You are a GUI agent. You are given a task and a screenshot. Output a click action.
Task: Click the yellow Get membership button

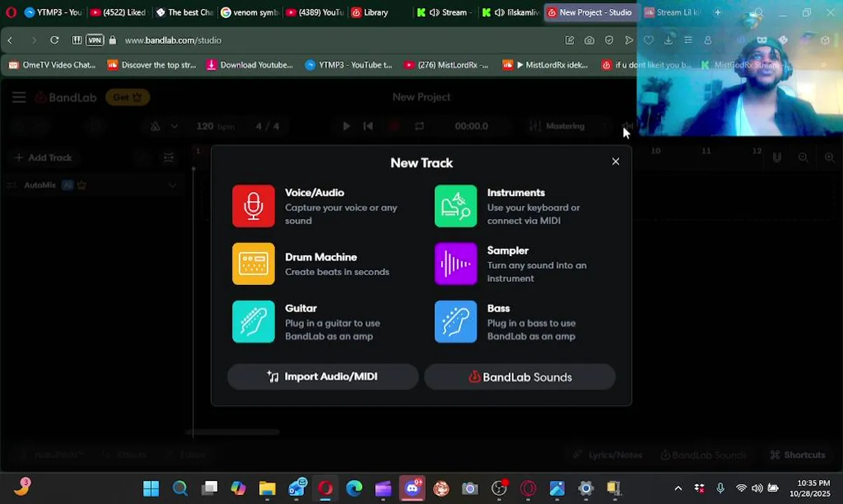[x=127, y=97]
